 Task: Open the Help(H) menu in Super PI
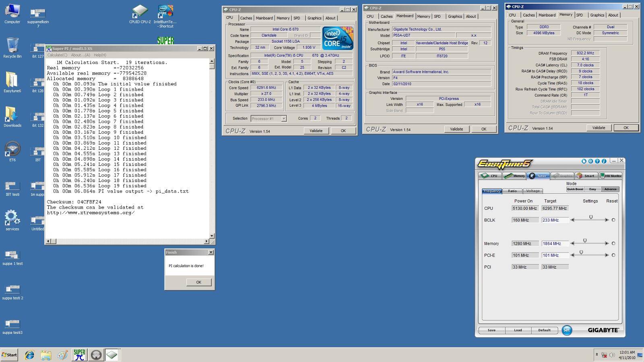click(100, 55)
